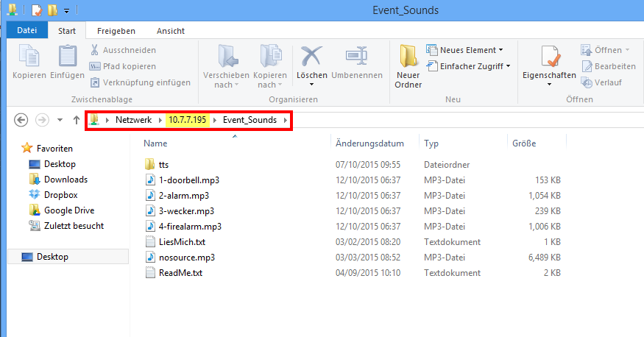644x337 pixels.
Task: Create a folder with Neuer Ordner
Action: (x=408, y=57)
